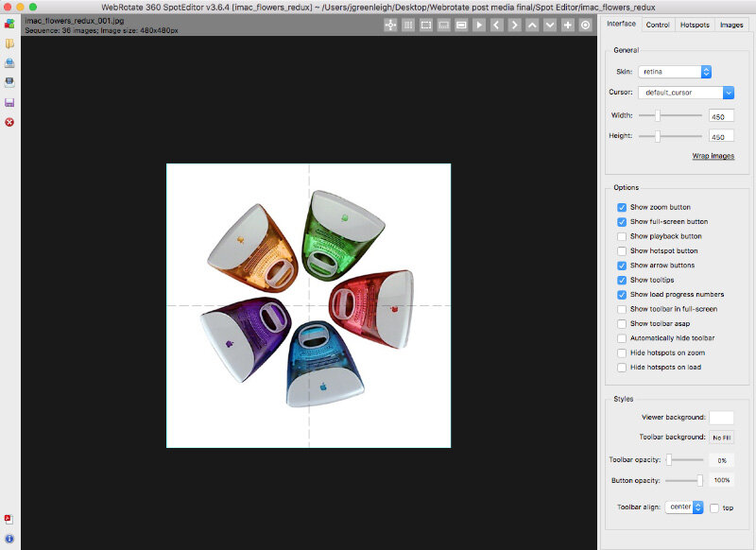Click the open project folder icon

pos(9,43)
